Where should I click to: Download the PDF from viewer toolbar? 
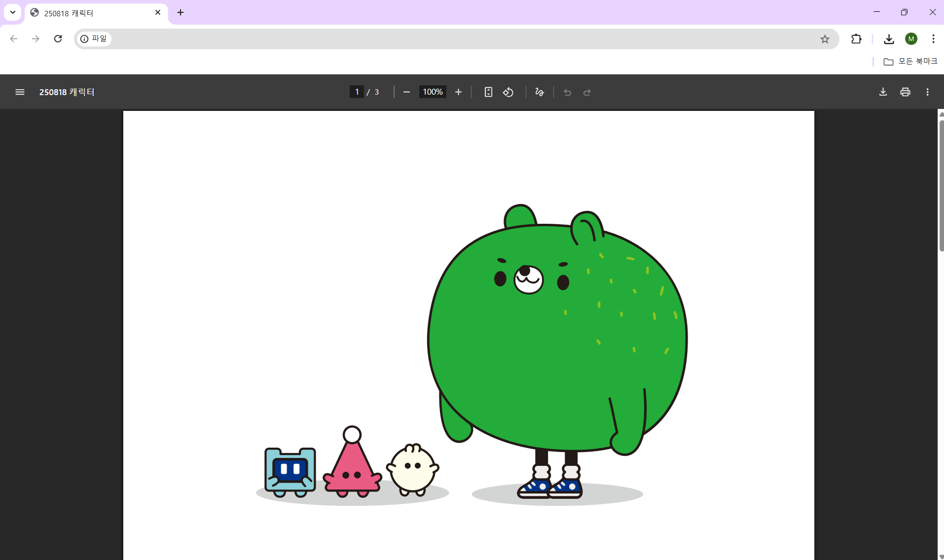pyautogui.click(x=883, y=92)
